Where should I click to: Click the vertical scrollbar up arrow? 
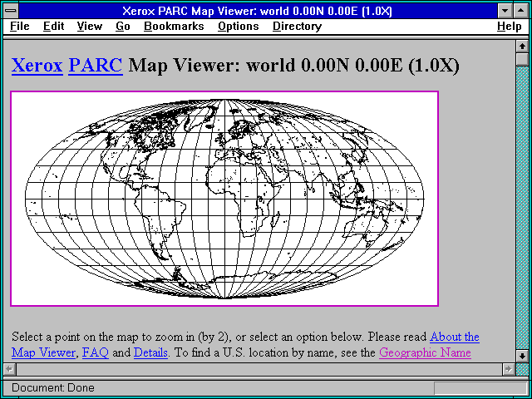click(522, 47)
